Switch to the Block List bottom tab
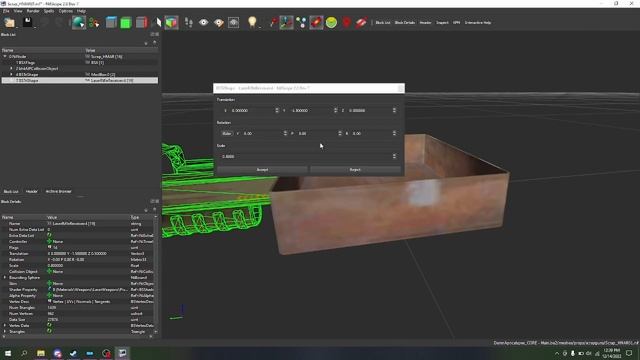Viewport: 640px width, 360px height. click(x=11, y=191)
